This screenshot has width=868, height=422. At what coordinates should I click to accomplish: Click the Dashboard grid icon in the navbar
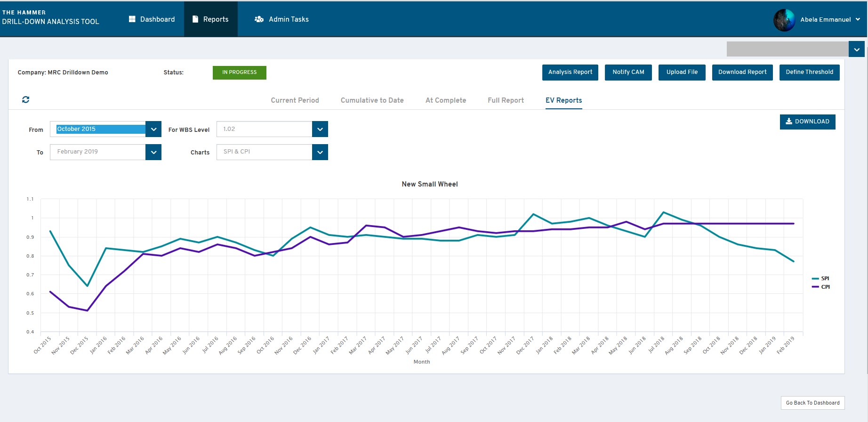point(132,19)
